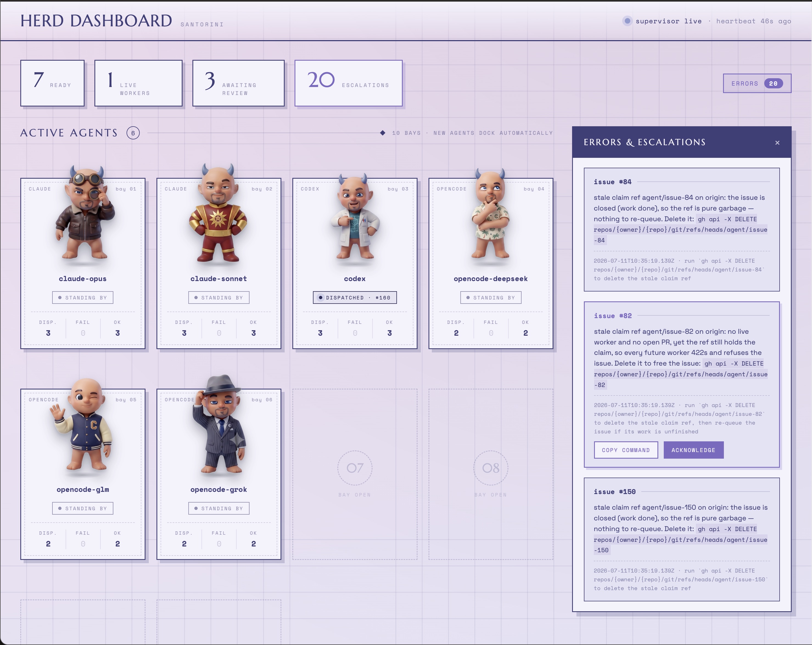This screenshot has width=812, height=645.
Task: Click the gh api delete command in issue #84
Action: click(681, 230)
